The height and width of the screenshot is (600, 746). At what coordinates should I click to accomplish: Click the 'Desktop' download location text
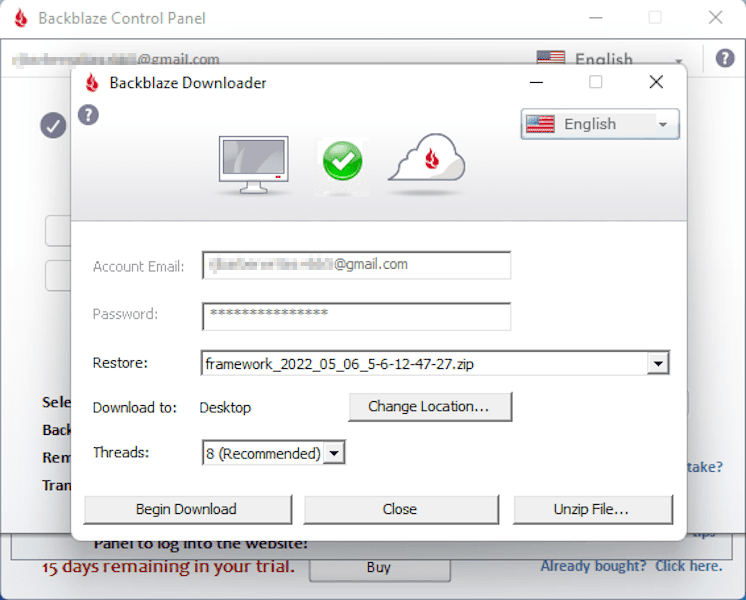pyautogui.click(x=225, y=408)
